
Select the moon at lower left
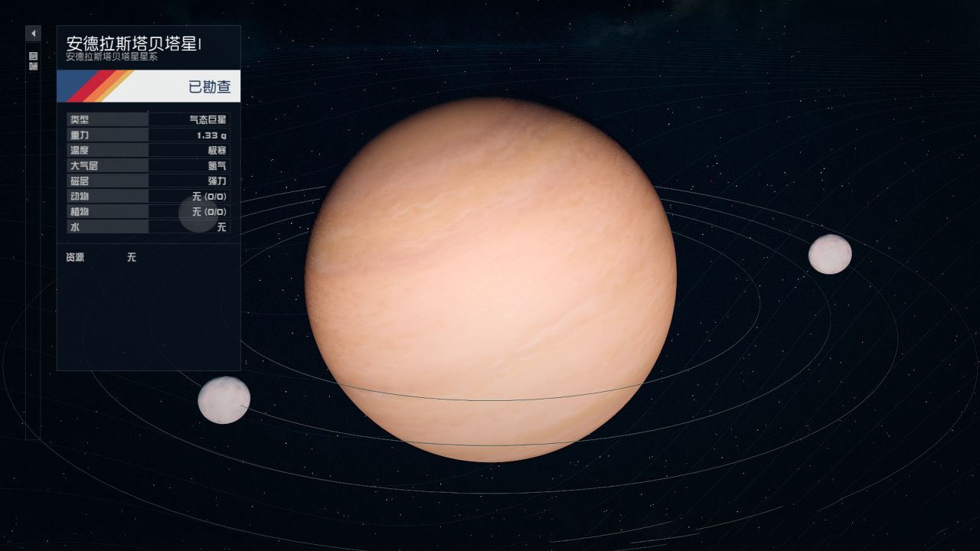pos(224,400)
